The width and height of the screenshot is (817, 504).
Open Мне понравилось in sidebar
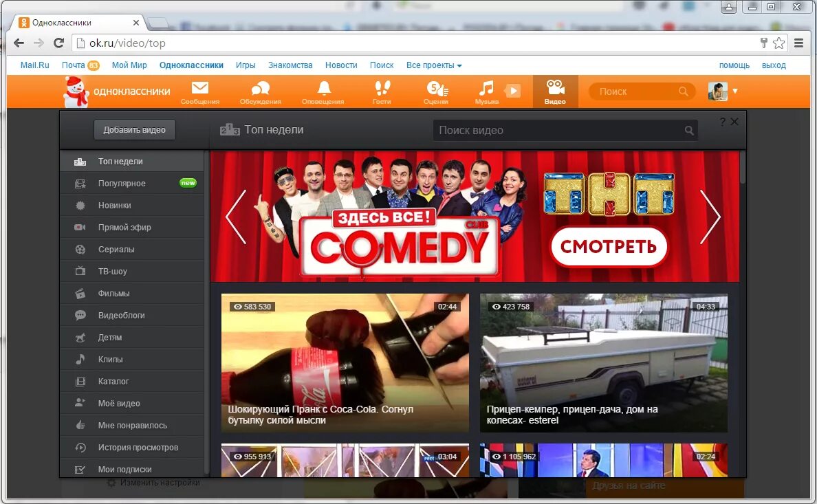(132, 426)
